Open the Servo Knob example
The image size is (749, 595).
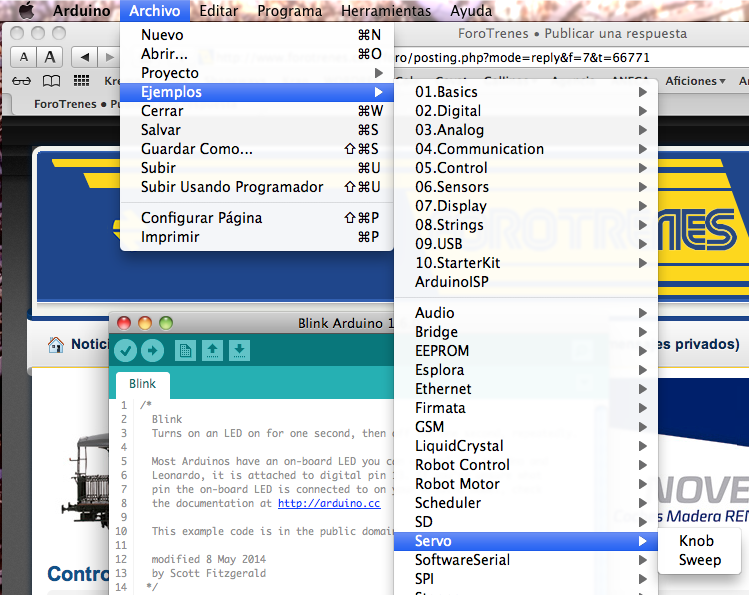(x=699, y=541)
